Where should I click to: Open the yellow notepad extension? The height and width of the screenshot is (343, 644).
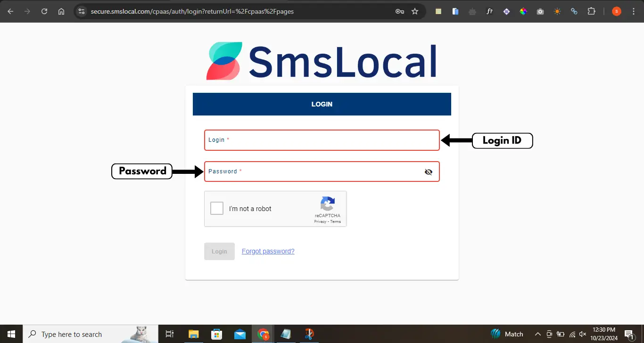coord(438,11)
